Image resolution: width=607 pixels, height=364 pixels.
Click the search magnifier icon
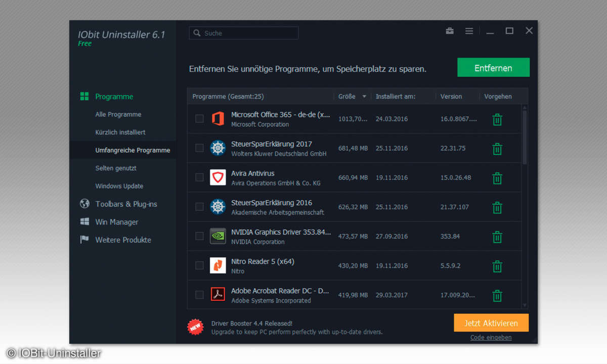click(x=197, y=33)
